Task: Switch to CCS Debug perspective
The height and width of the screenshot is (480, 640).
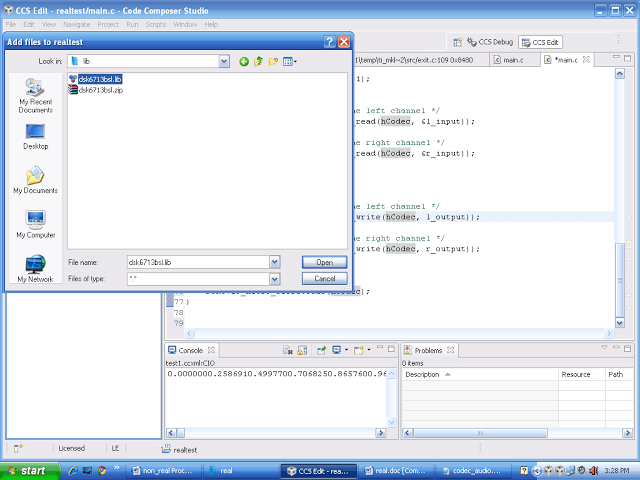Action: click(490, 42)
